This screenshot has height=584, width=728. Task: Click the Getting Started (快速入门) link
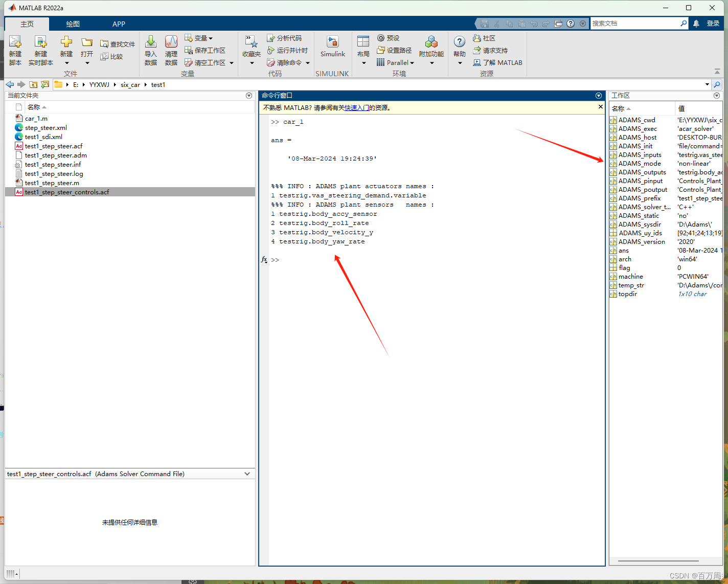357,107
